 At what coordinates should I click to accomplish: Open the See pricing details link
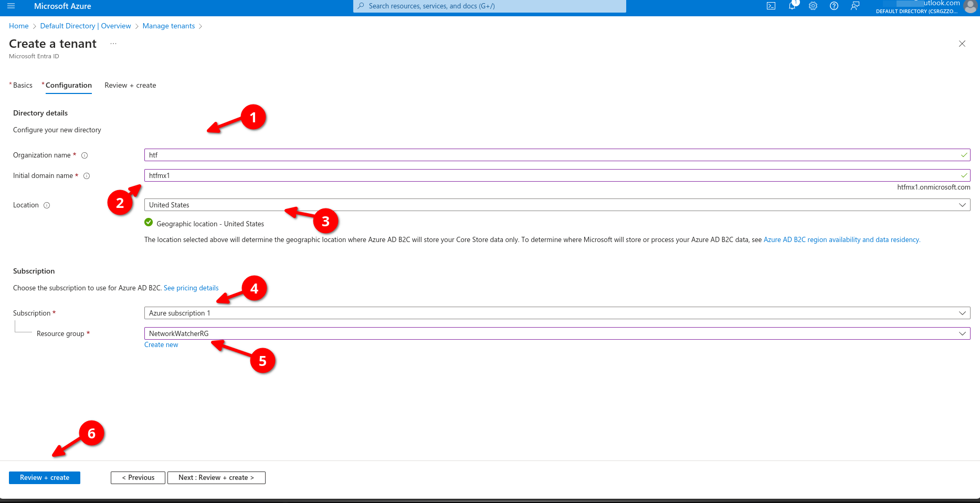tap(191, 288)
